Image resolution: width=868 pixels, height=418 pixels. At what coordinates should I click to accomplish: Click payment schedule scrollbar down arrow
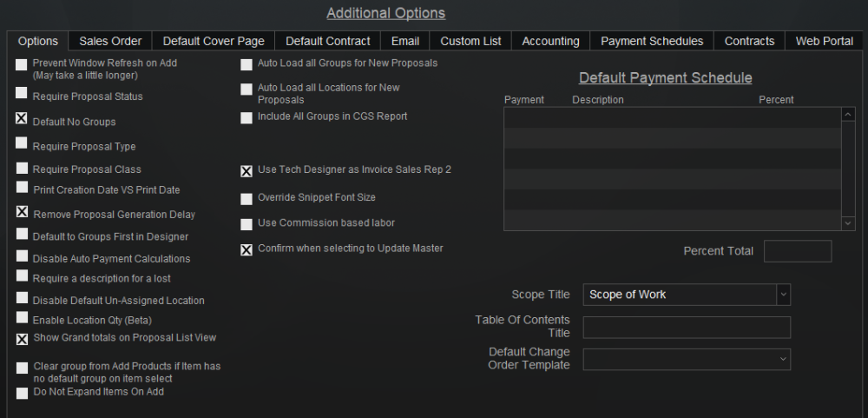pyautogui.click(x=848, y=222)
